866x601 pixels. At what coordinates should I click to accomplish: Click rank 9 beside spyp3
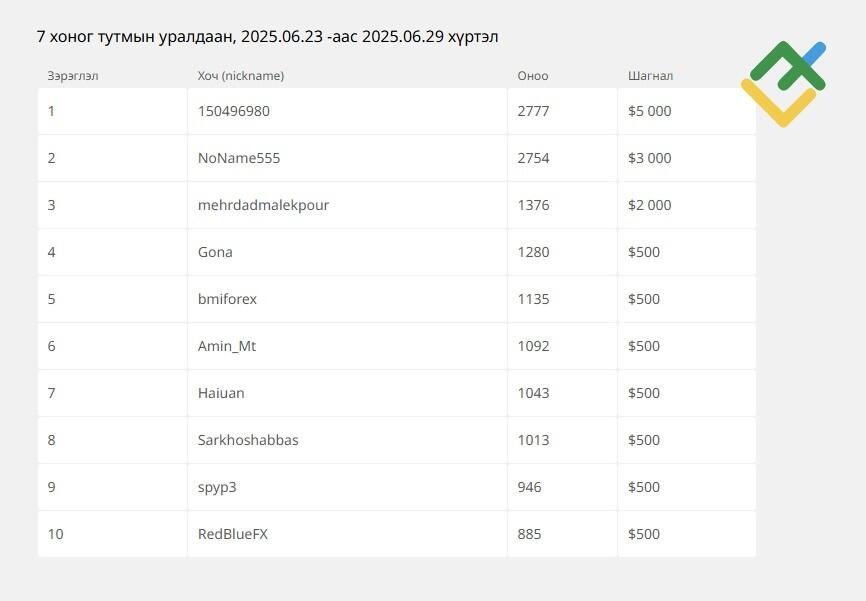[x=51, y=487]
